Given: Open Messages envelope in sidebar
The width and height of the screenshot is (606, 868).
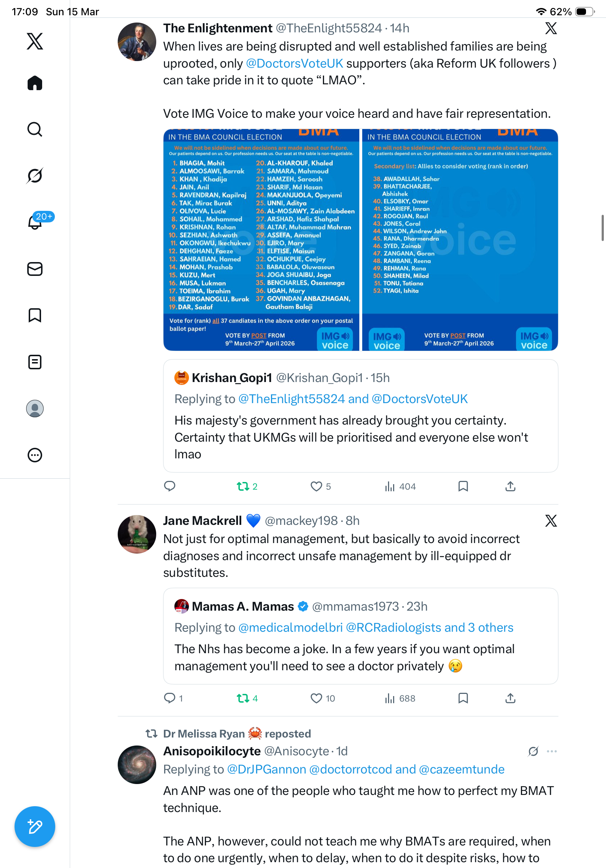Looking at the screenshot, I should coord(35,269).
